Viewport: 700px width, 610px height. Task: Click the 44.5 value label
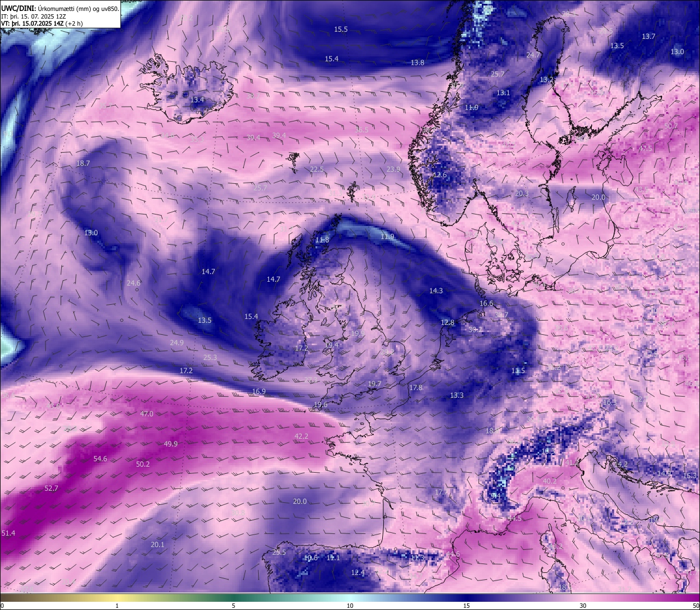tap(514, 519)
